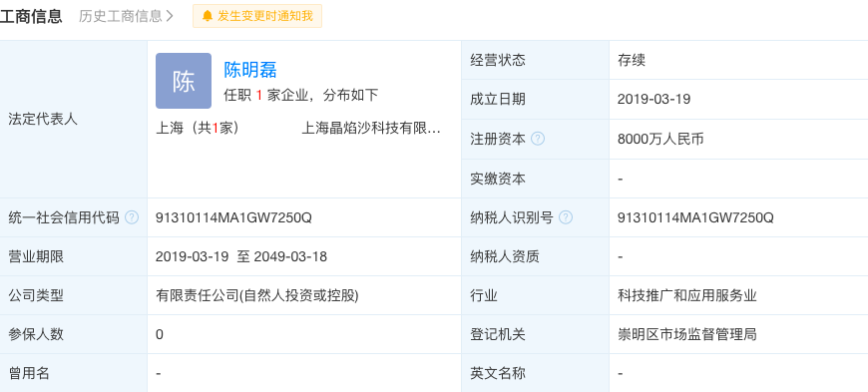Select the 工商信息 section heading

click(31, 16)
